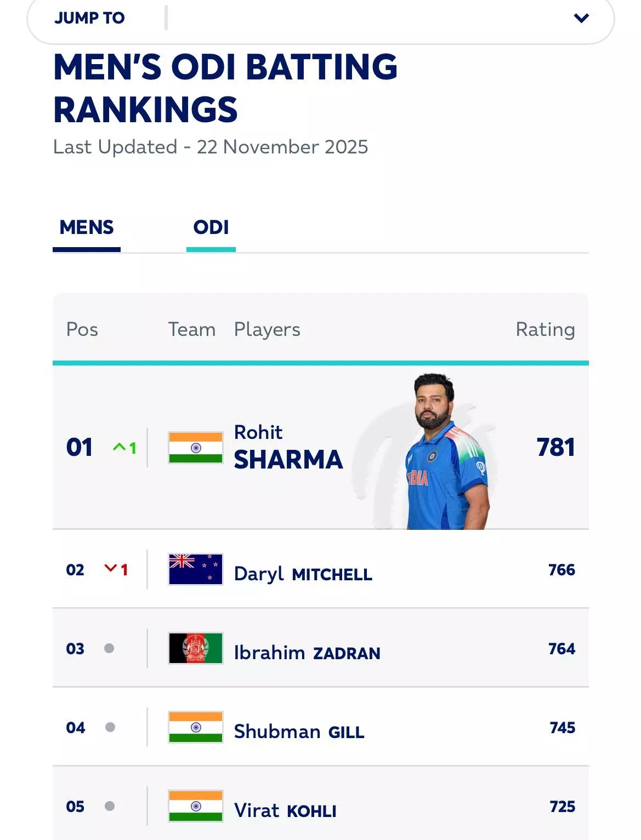Open the Jump To dropdown chevron
Viewport: 641px width, 840px height.
tap(581, 18)
